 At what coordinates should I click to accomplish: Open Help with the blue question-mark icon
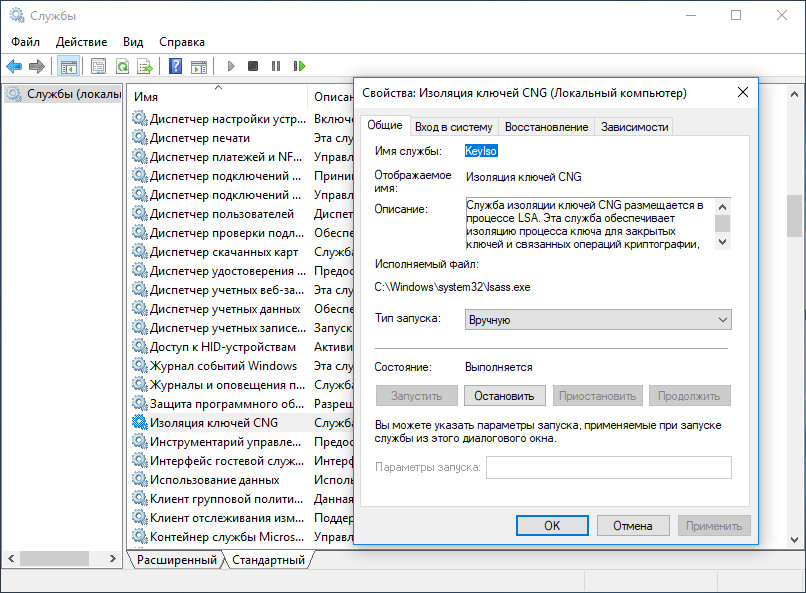coord(175,67)
